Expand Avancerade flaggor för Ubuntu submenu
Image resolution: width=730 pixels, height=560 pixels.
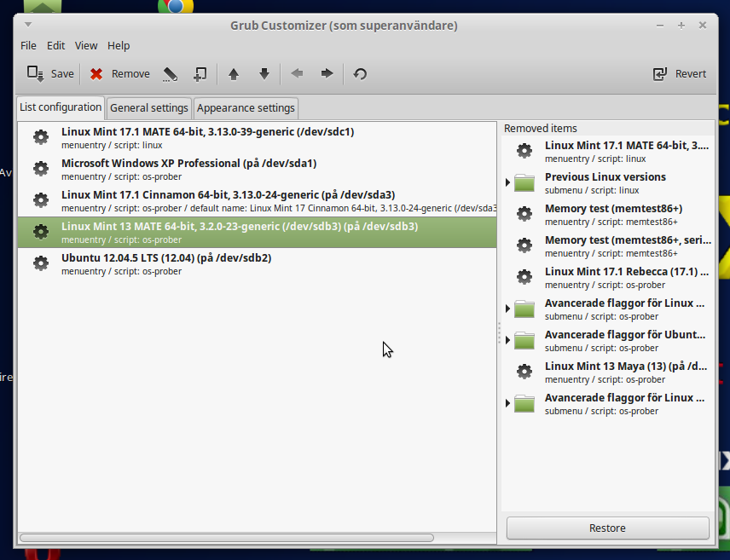pos(508,340)
